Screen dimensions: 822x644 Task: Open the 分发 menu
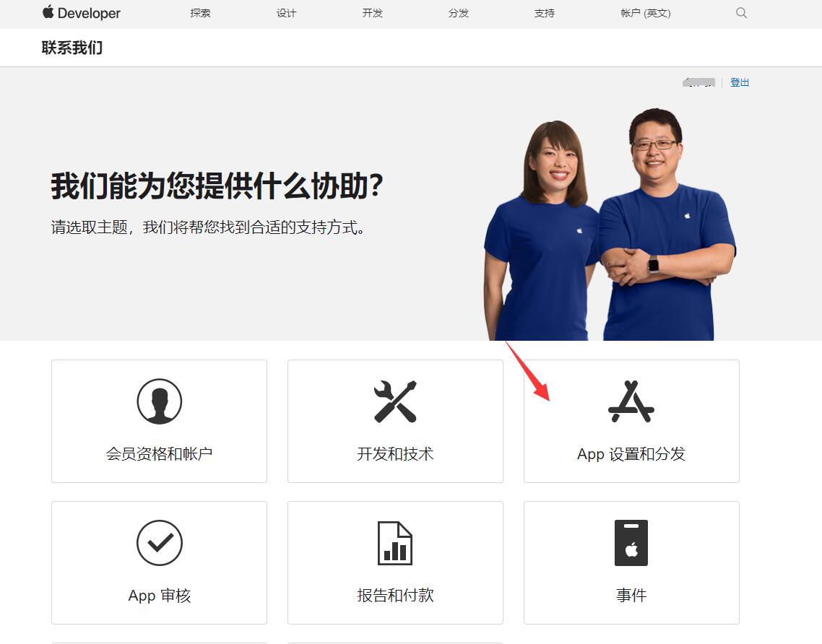point(459,13)
